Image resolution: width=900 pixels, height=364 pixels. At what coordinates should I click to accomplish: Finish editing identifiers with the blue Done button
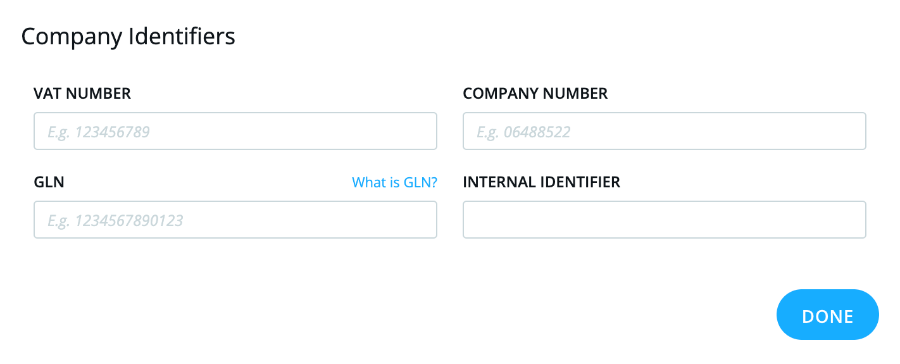click(x=827, y=315)
